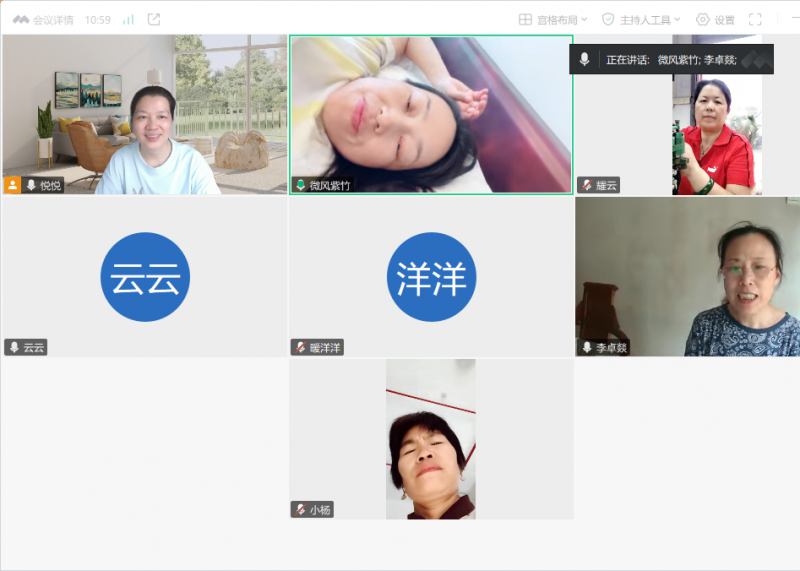Click the microphone icon for 李卓燚
Viewport: 800px width, 571px height.
pos(587,348)
